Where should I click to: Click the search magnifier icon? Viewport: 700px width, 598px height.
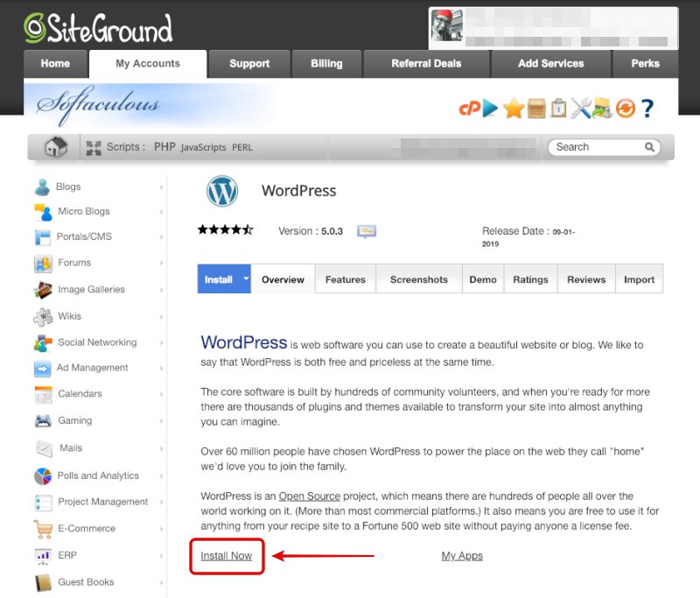pos(649,147)
